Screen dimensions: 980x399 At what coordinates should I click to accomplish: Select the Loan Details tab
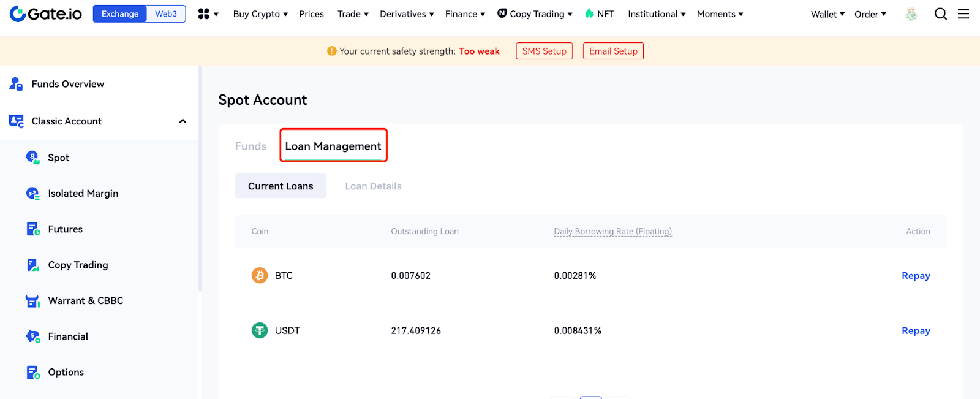[x=373, y=186]
